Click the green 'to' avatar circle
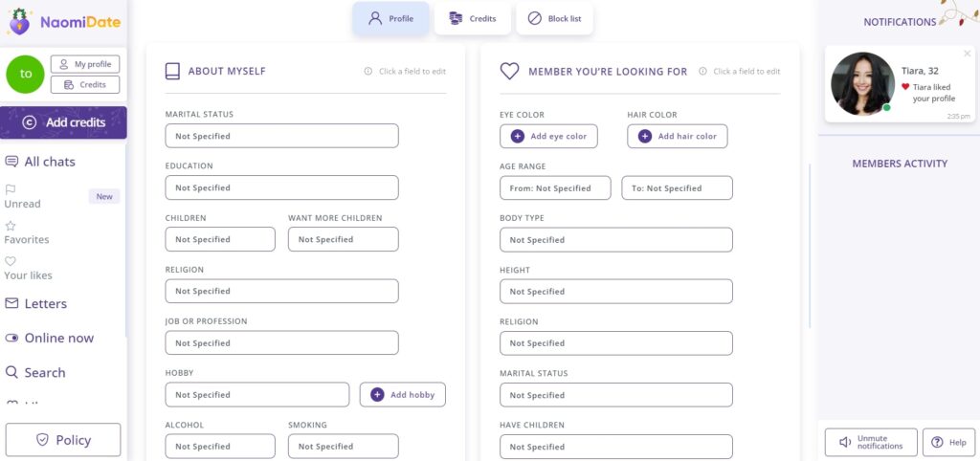The width and height of the screenshot is (980, 461). [26, 74]
